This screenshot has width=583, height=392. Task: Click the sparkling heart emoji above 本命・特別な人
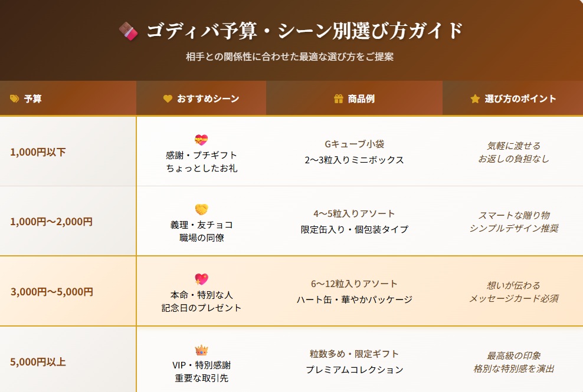[201, 279]
